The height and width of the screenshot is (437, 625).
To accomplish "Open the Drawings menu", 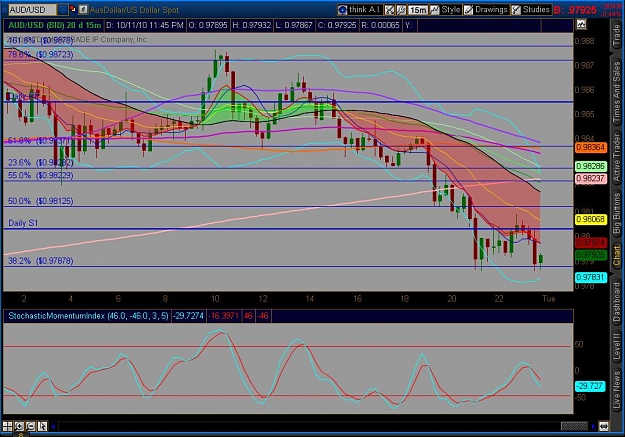I will click(x=486, y=10).
